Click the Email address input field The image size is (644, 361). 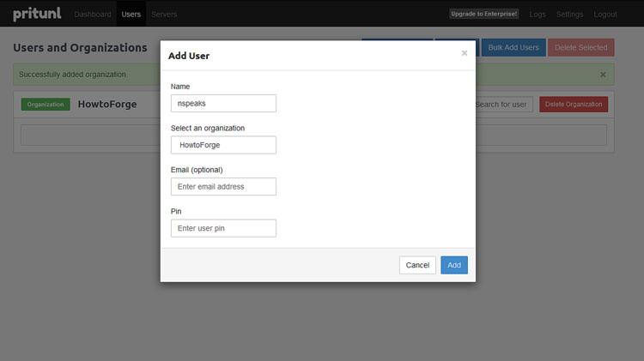pos(223,186)
